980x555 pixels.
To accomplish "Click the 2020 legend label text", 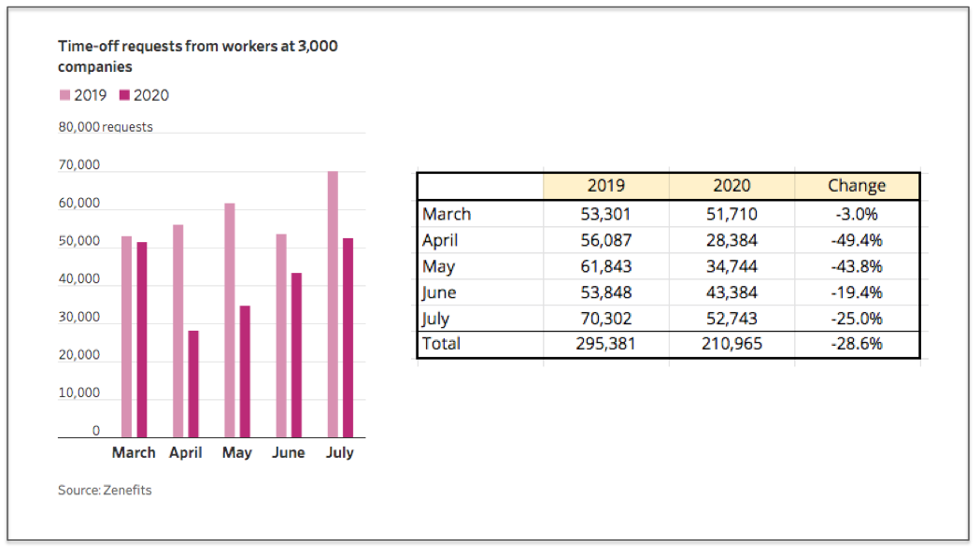I will (x=151, y=95).
